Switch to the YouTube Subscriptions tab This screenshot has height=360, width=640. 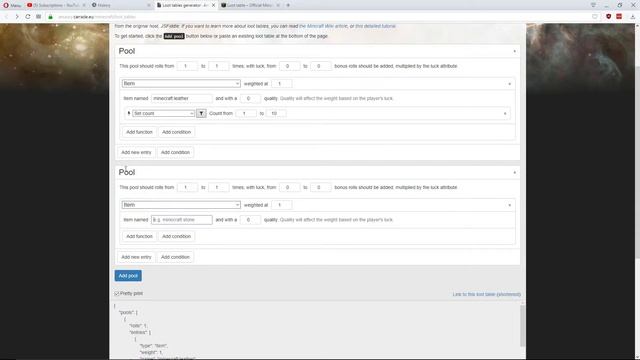[56, 5]
